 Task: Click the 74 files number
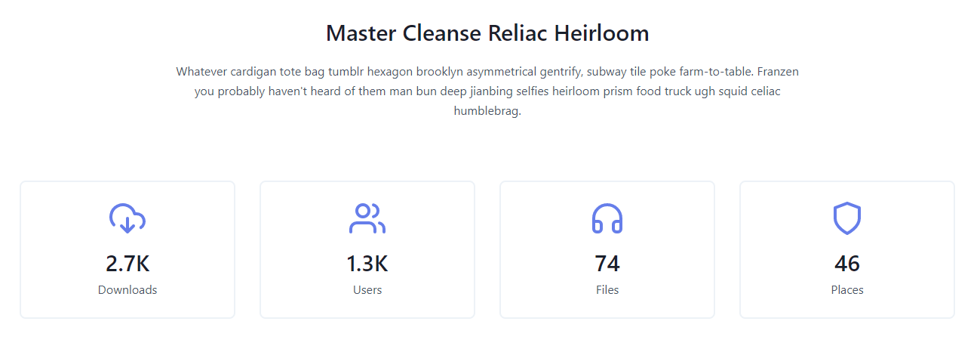[607, 264]
